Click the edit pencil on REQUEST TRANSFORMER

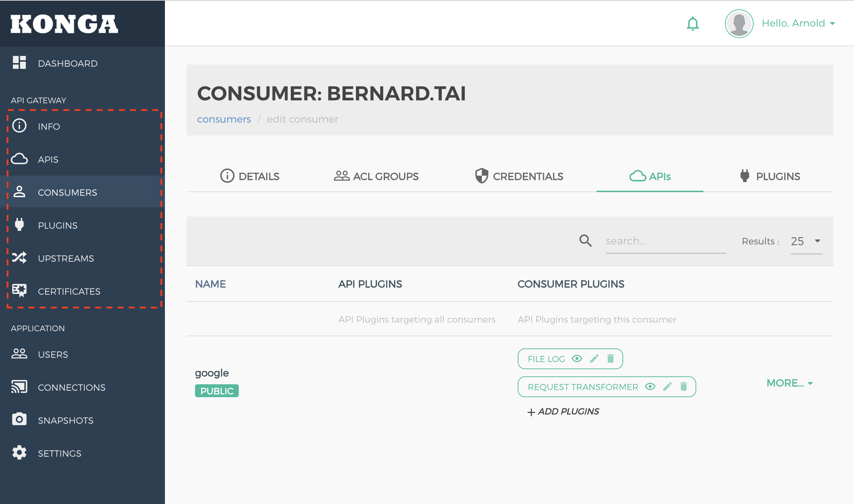[x=668, y=386]
